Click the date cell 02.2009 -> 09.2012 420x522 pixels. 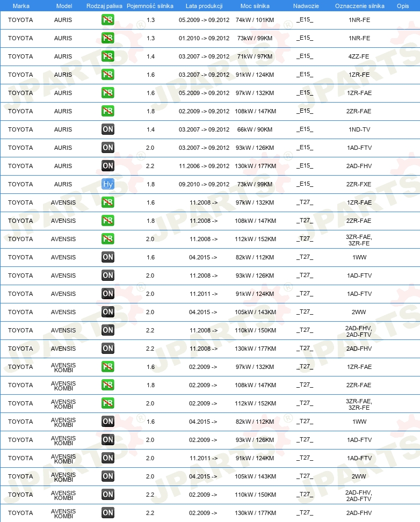204,111
